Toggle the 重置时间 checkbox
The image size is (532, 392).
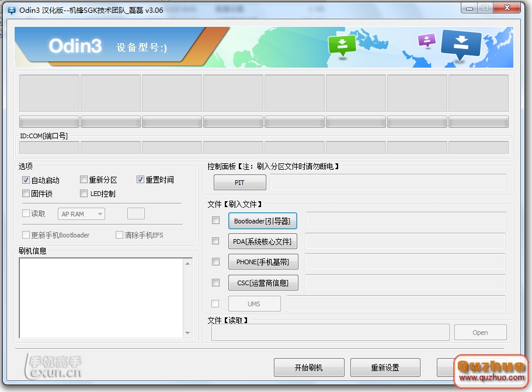coord(140,179)
